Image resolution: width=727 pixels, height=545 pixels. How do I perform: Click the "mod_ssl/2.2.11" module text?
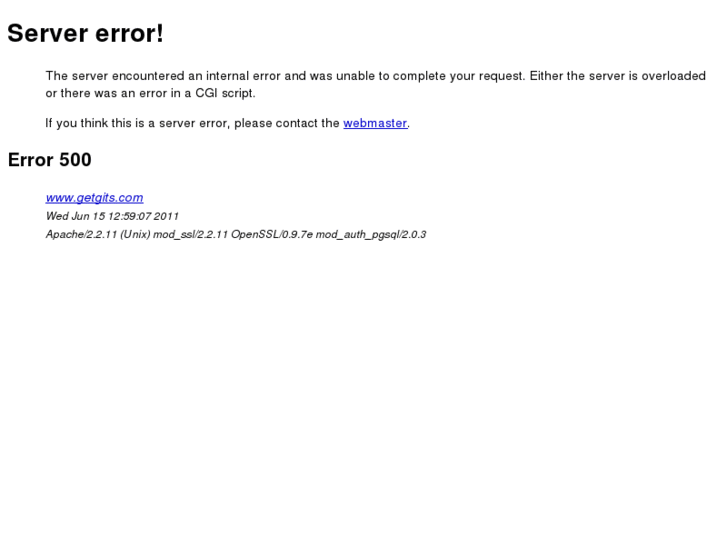(x=191, y=234)
